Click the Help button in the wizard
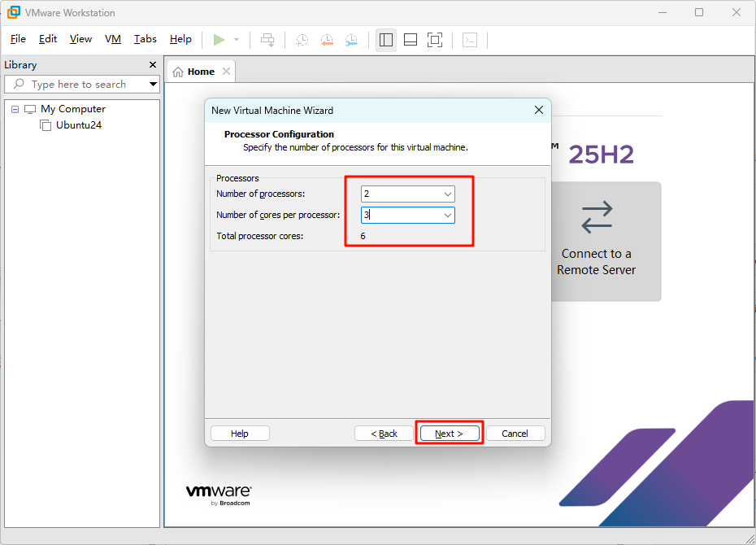 240,434
